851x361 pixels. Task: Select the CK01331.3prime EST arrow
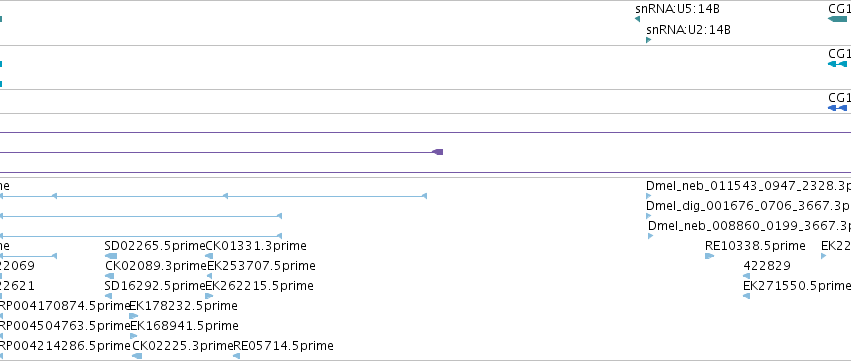coord(209,256)
